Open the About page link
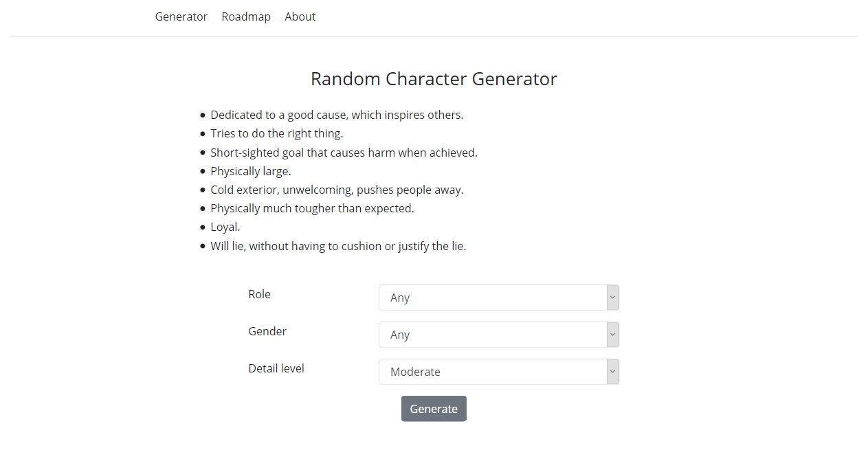The height and width of the screenshot is (459, 868). [300, 16]
